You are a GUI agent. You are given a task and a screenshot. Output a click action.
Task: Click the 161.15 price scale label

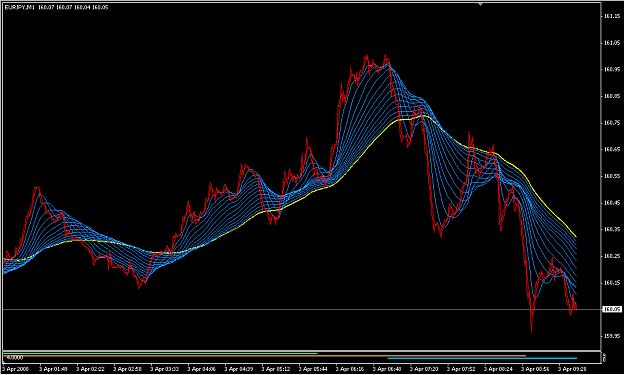pyautogui.click(x=612, y=16)
